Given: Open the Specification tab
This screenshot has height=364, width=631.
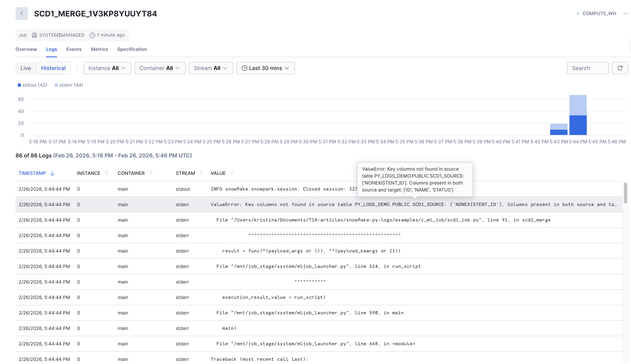Looking at the screenshot, I should pos(132,49).
